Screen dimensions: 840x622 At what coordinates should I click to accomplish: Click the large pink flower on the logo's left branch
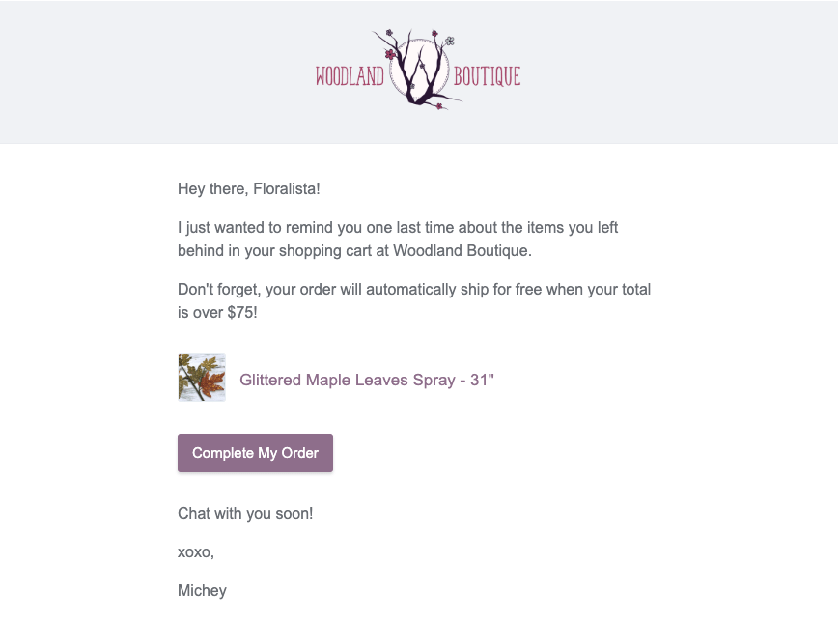tap(390, 53)
